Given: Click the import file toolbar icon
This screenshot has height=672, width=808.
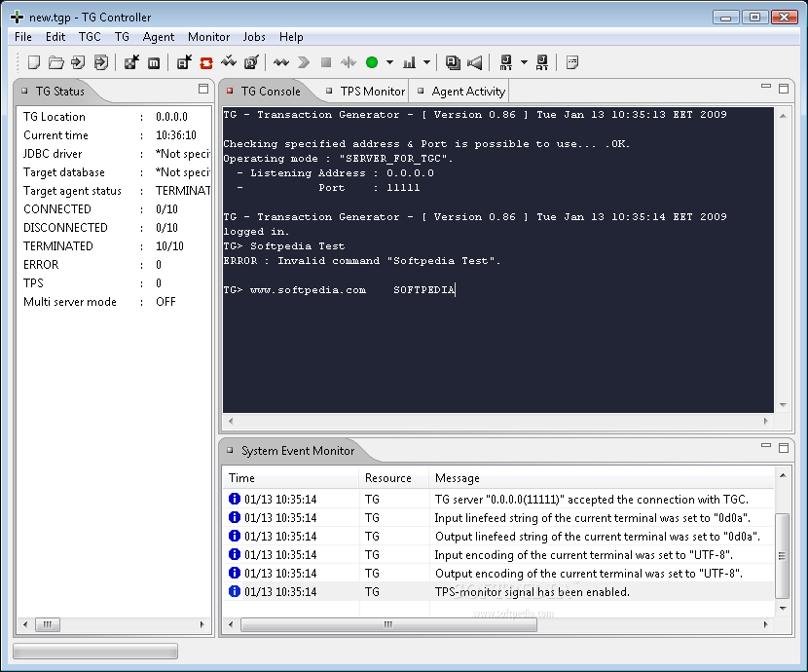Looking at the screenshot, I should click(78, 63).
